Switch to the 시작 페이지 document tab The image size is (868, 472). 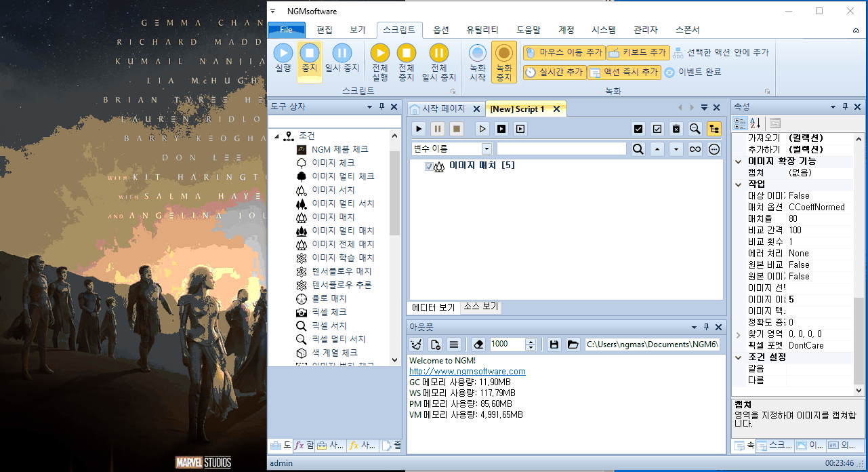pos(445,109)
